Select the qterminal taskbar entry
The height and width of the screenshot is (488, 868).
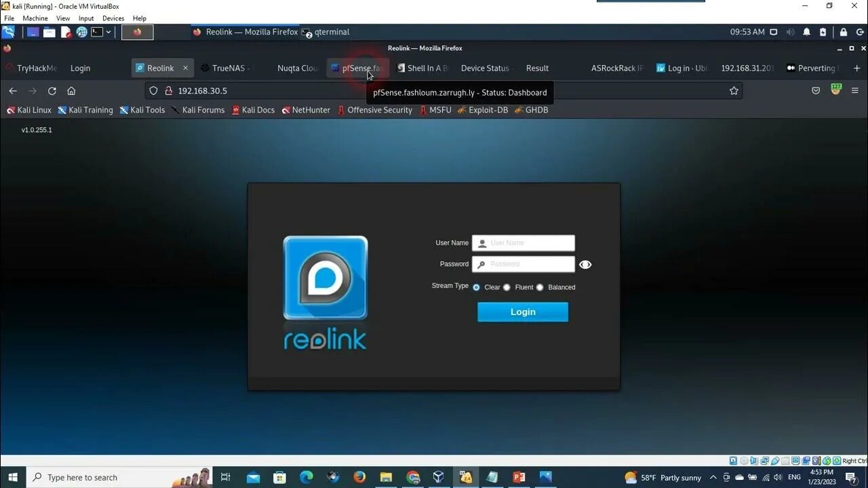[325, 32]
